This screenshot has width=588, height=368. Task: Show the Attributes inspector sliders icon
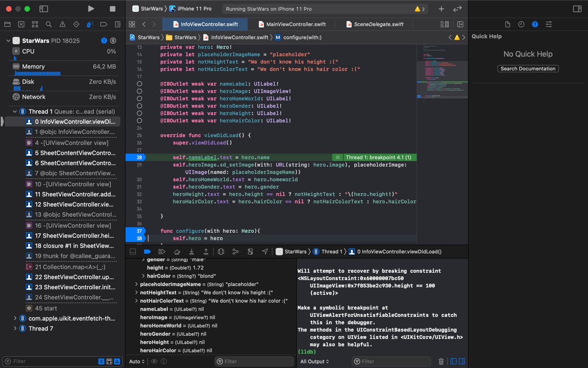(x=549, y=24)
